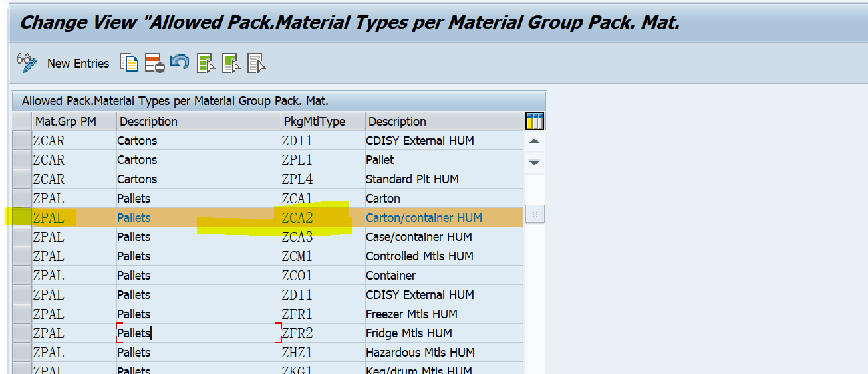Select row marker for ZCAR ZDI1 row
868x374 pixels.
(22, 141)
